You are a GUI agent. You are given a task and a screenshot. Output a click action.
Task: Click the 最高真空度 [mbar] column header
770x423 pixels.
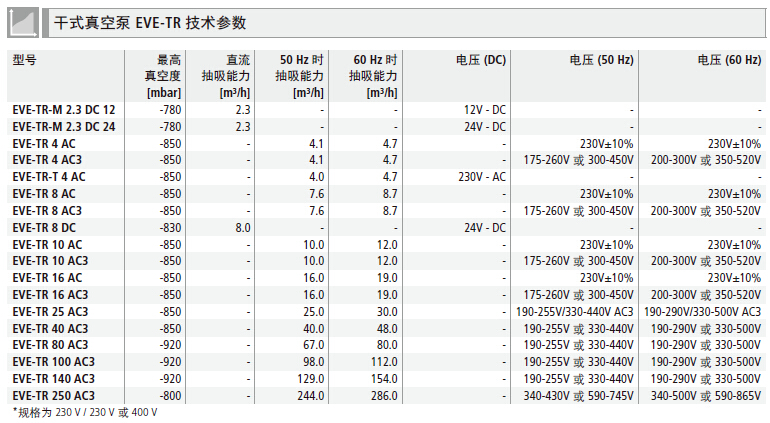coord(162,76)
